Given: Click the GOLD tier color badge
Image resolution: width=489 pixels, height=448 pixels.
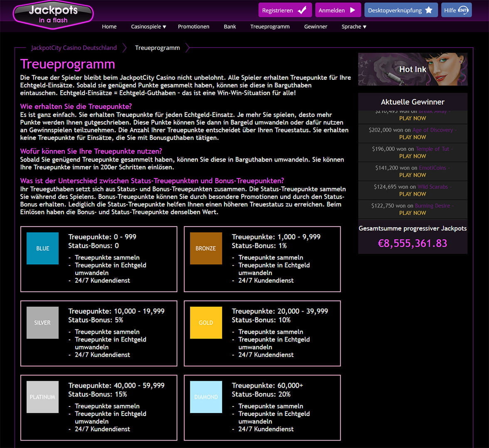Looking at the screenshot, I should (206, 323).
